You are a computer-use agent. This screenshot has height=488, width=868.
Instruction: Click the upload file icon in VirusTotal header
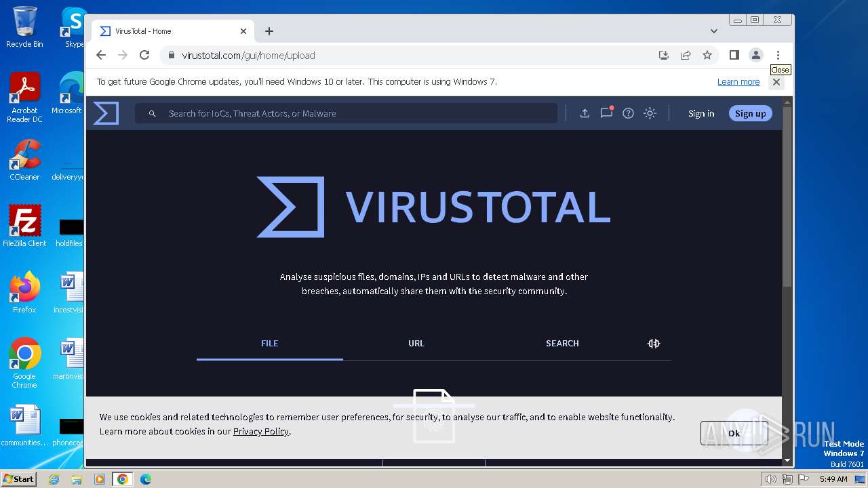tap(585, 113)
